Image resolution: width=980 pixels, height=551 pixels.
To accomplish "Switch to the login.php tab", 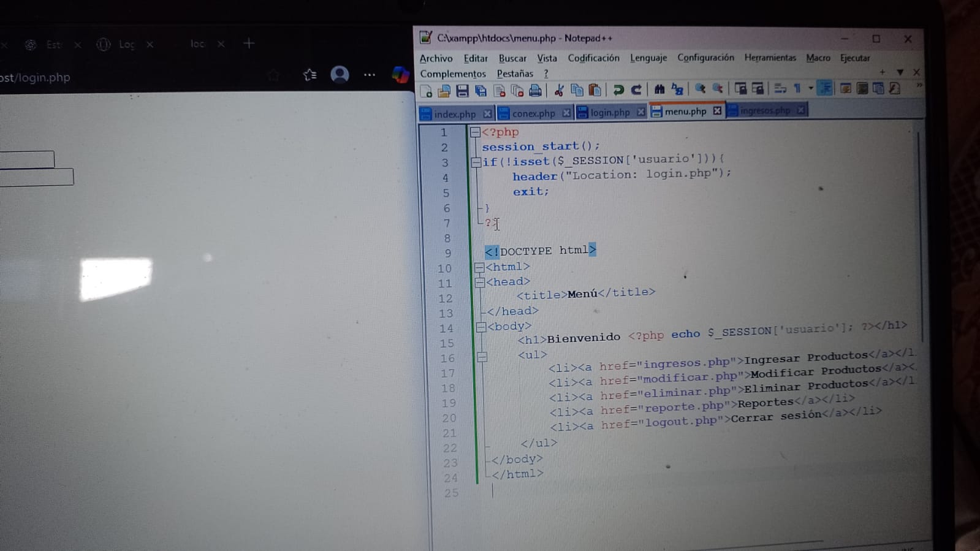I will 609,112.
